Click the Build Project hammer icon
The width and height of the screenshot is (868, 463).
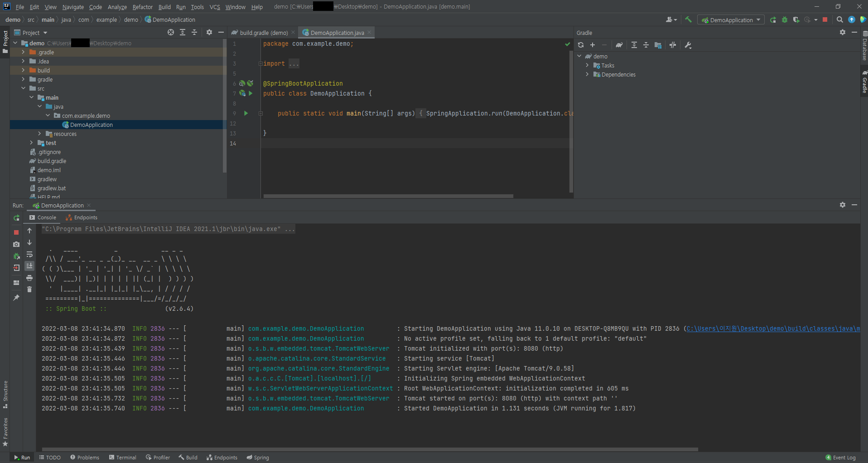tap(688, 19)
